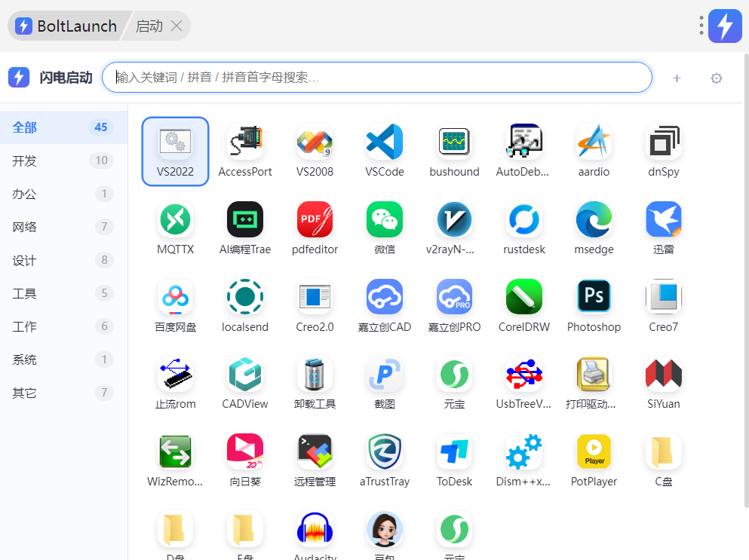This screenshot has height=560, width=749.
Task: Focus the keyword and pinyin search box
Action: click(377, 78)
